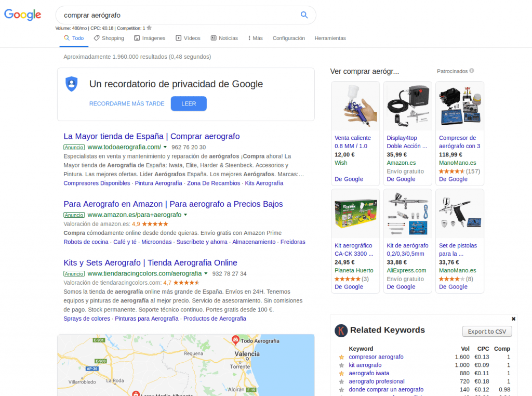This screenshot has width=532, height=396.
Task: Open Freidoras sitelink
Action: coord(293,242)
